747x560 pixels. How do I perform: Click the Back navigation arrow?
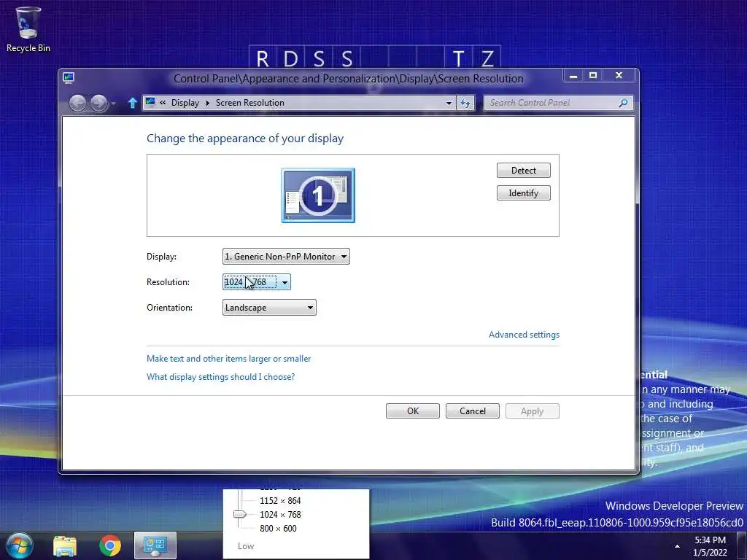[77, 103]
